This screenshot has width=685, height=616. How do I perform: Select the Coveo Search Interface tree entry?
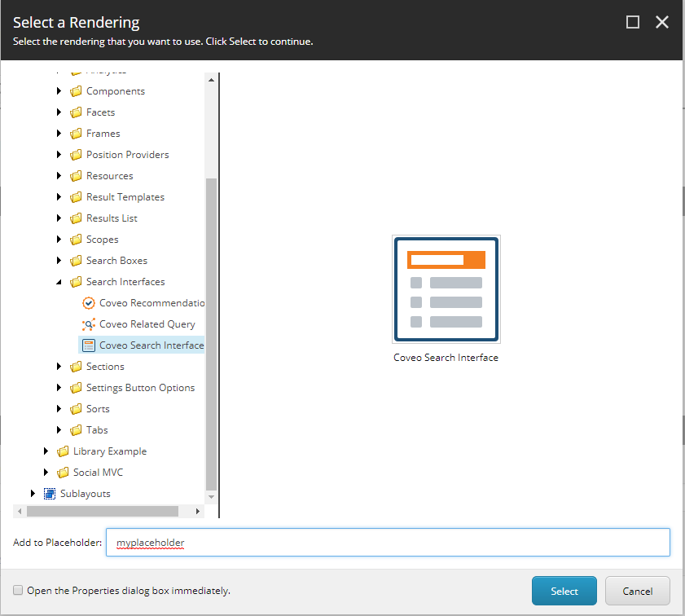(151, 345)
